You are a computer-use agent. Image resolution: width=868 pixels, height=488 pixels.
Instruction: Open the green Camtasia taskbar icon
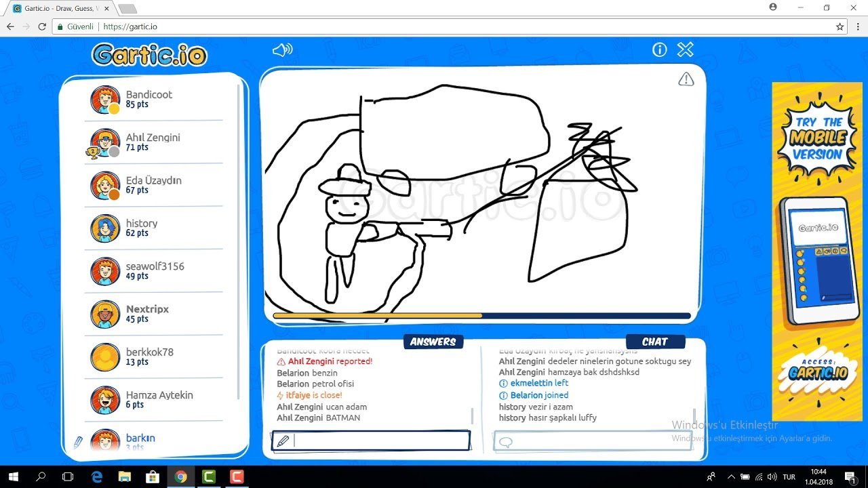[209, 476]
